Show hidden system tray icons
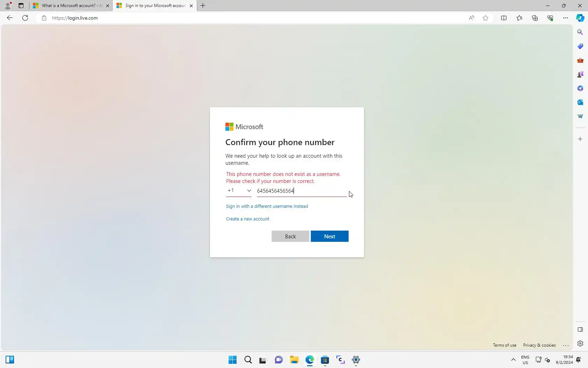 click(513, 360)
